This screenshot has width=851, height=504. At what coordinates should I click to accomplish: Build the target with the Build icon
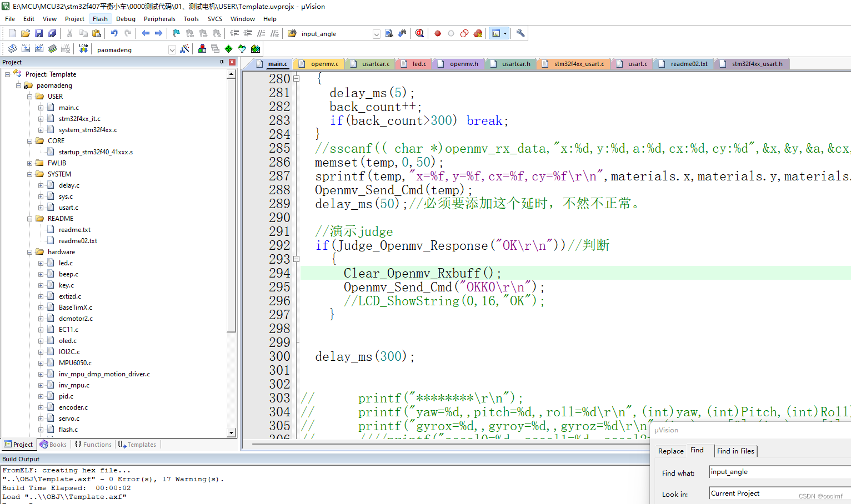click(26, 49)
